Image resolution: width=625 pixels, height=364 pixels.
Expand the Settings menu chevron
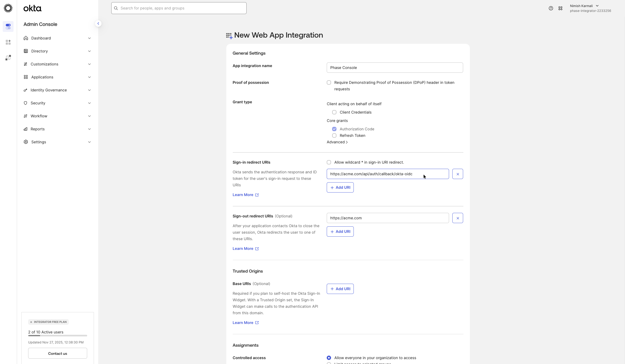[x=89, y=142]
